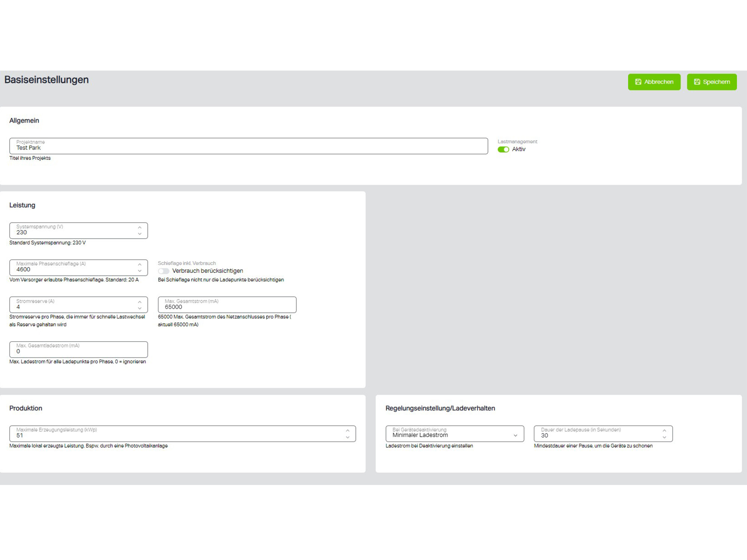Click the Leistung section title

tap(22, 205)
